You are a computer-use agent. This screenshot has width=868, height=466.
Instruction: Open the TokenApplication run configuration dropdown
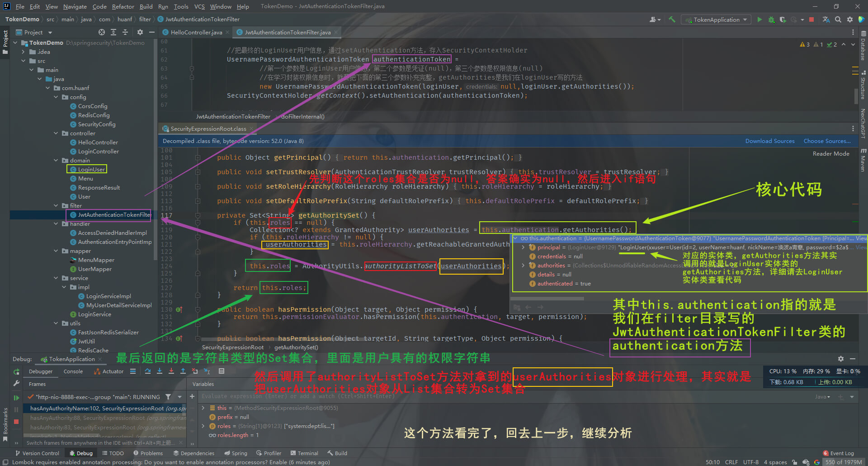coord(717,19)
